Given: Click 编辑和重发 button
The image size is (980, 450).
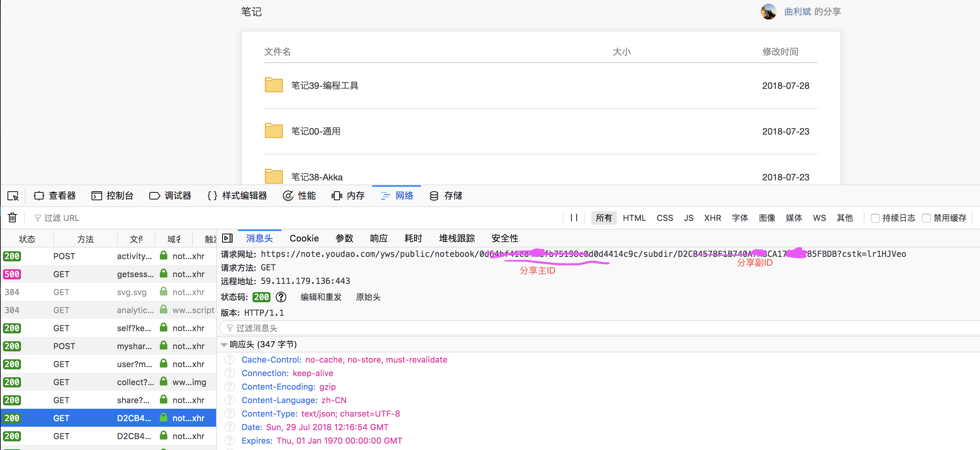Looking at the screenshot, I should pos(321,297).
